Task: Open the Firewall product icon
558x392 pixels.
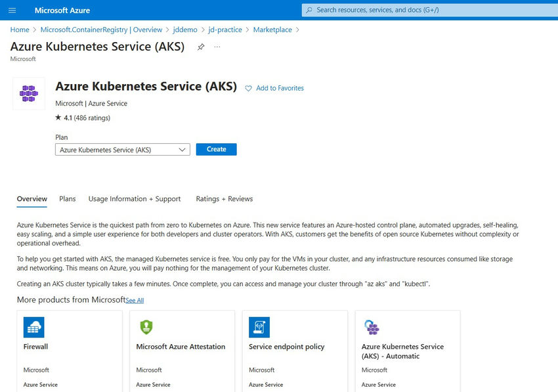Action: pyautogui.click(x=33, y=327)
